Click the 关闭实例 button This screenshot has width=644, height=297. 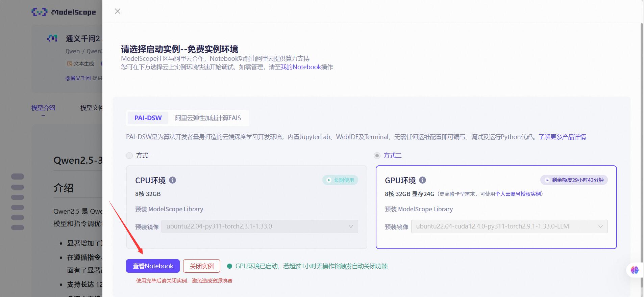202,266
